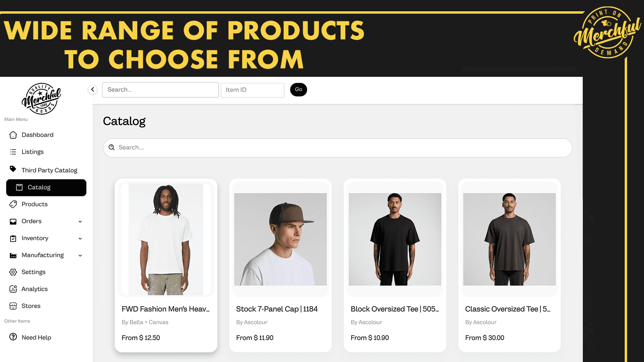The image size is (644, 362).
Task: Click the Products price-tag icon
Action: pos(13,204)
